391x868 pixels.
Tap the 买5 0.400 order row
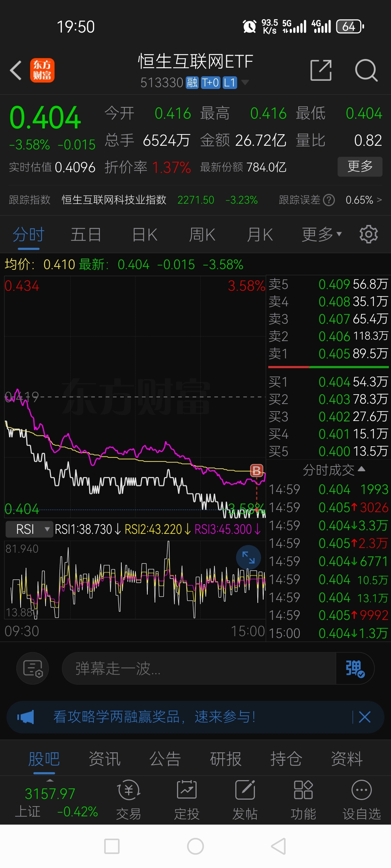[328, 451]
